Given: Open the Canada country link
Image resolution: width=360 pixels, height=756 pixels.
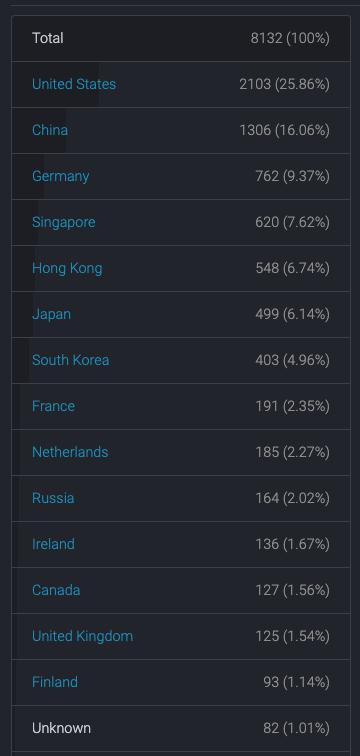Looking at the screenshot, I should (56, 590).
